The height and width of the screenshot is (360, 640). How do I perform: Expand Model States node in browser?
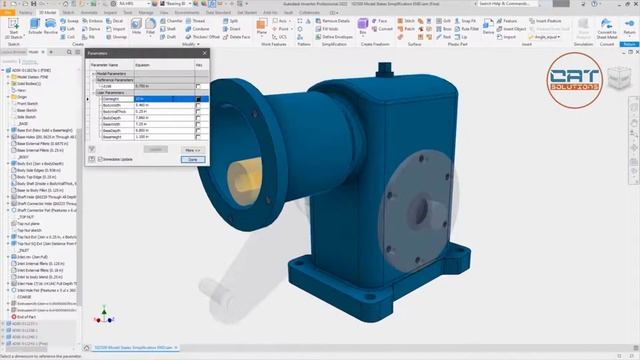click(x=8, y=77)
